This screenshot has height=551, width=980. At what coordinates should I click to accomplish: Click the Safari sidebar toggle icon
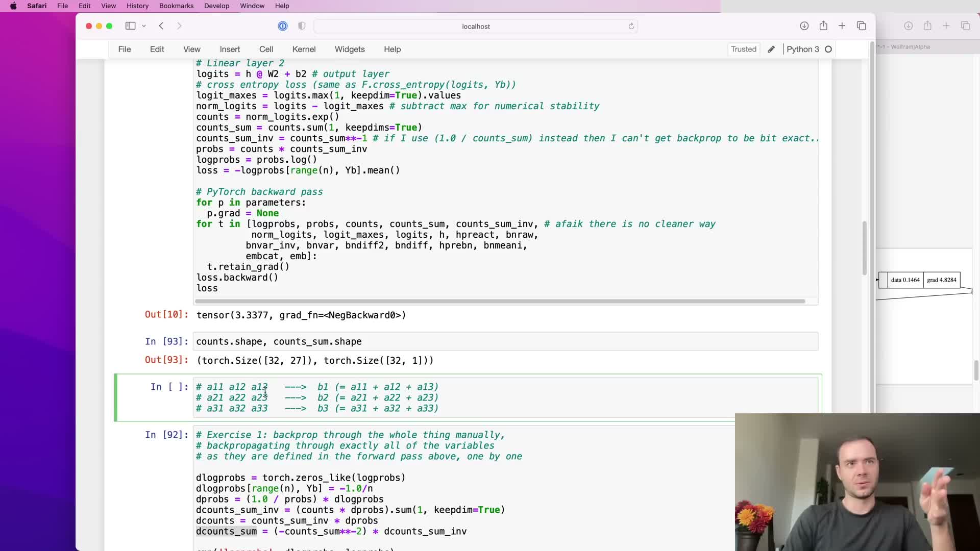130,26
